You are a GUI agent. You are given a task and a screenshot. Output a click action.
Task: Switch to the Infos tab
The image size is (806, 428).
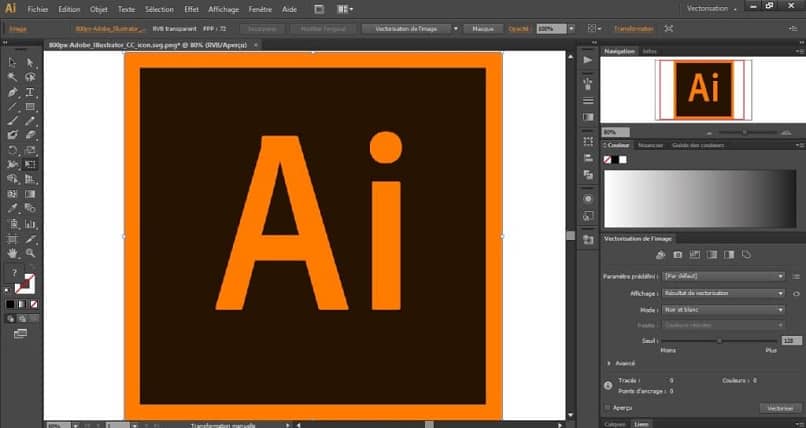coord(649,51)
